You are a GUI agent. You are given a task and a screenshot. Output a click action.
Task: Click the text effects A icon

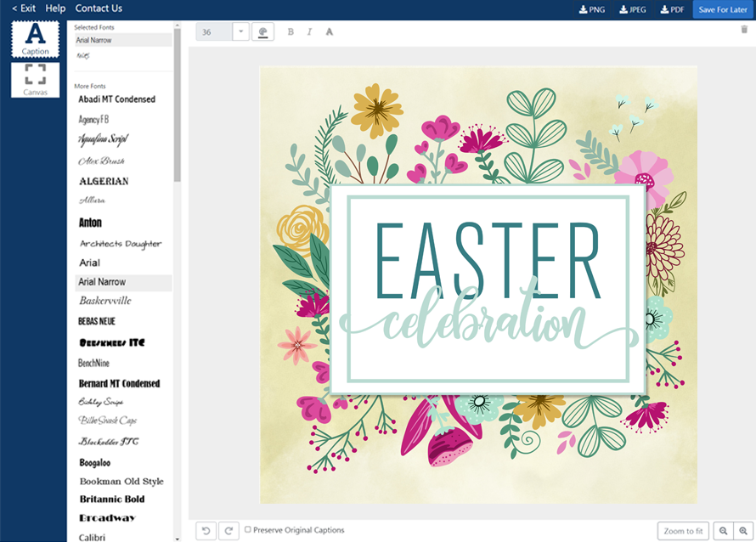[x=330, y=32]
